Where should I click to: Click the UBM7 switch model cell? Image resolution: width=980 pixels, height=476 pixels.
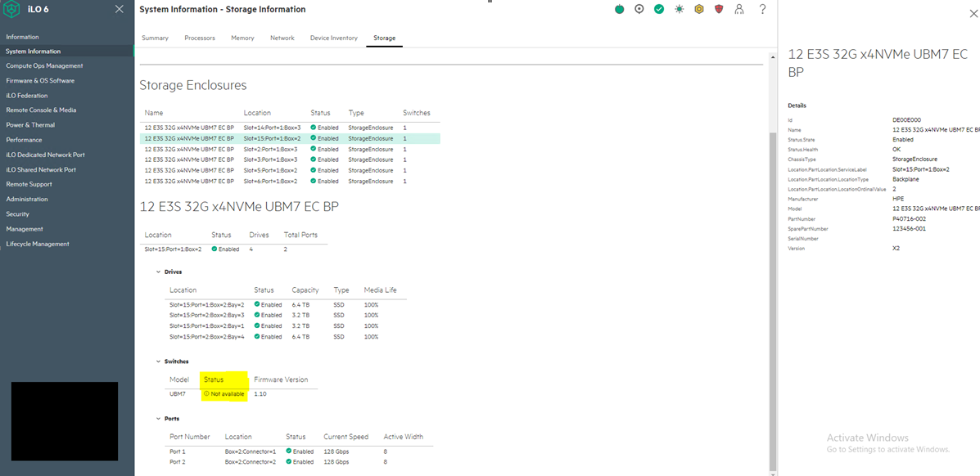pos(178,394)
